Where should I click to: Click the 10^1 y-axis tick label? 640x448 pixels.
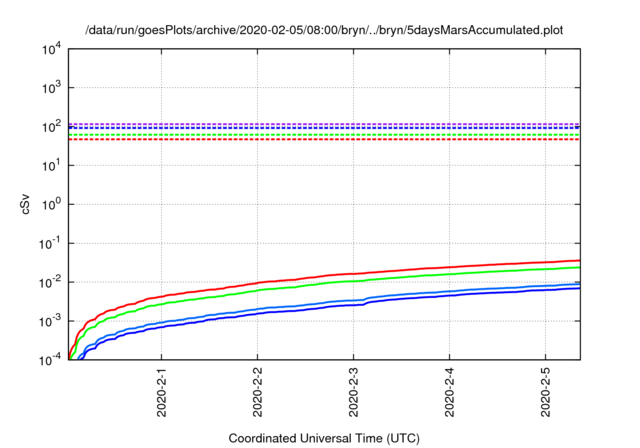coord(52,165)
